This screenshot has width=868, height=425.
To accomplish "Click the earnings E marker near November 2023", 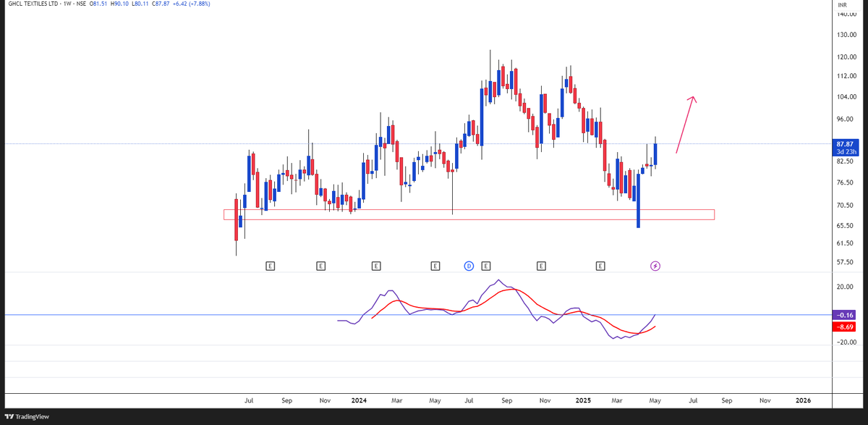I will pyautogui.click(x=320, y=266).
